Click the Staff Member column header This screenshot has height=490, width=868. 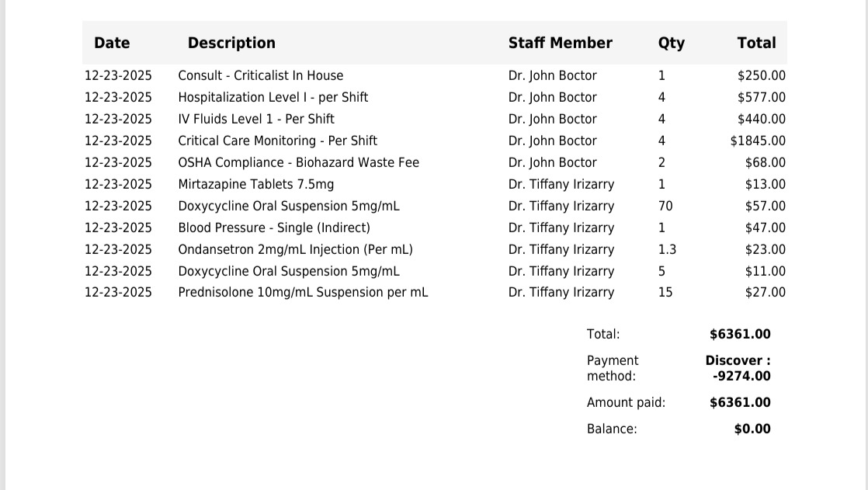(x=560, y=43)
